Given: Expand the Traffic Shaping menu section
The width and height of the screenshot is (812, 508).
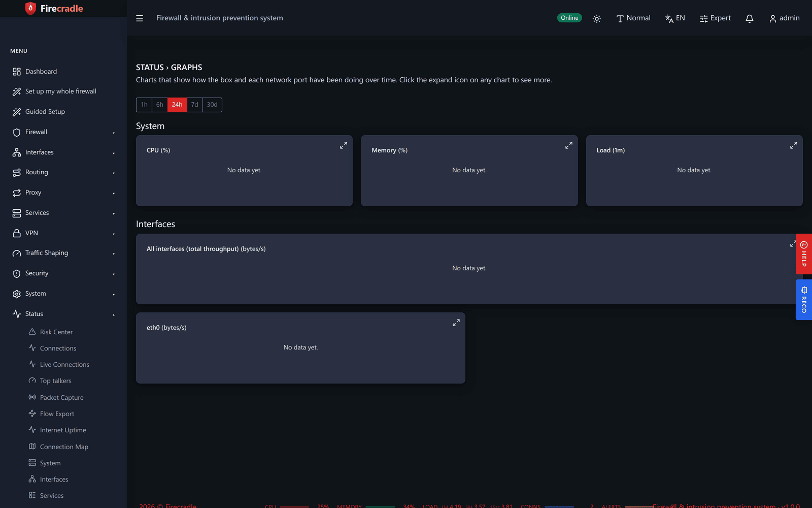Looking at the screenshot, I should tap(63, 253).
